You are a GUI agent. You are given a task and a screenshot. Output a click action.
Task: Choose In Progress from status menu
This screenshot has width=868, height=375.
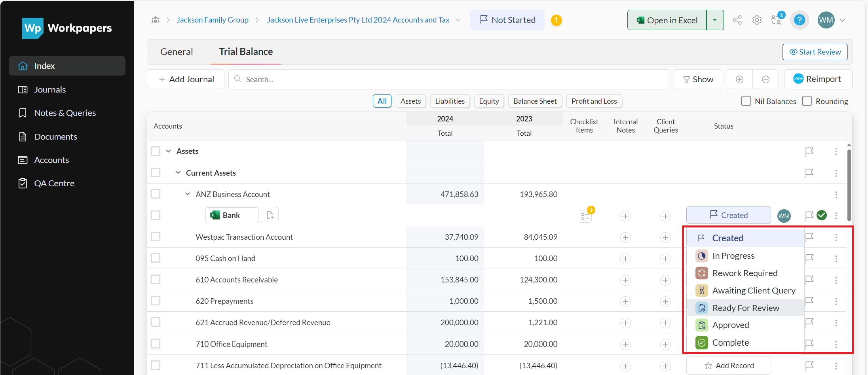click(x=745, y=256)
